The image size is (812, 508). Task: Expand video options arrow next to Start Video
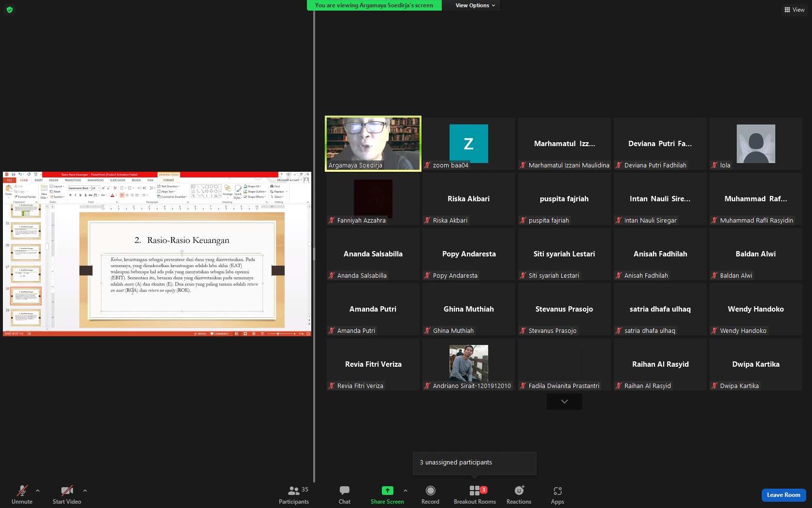coord(85,491)
